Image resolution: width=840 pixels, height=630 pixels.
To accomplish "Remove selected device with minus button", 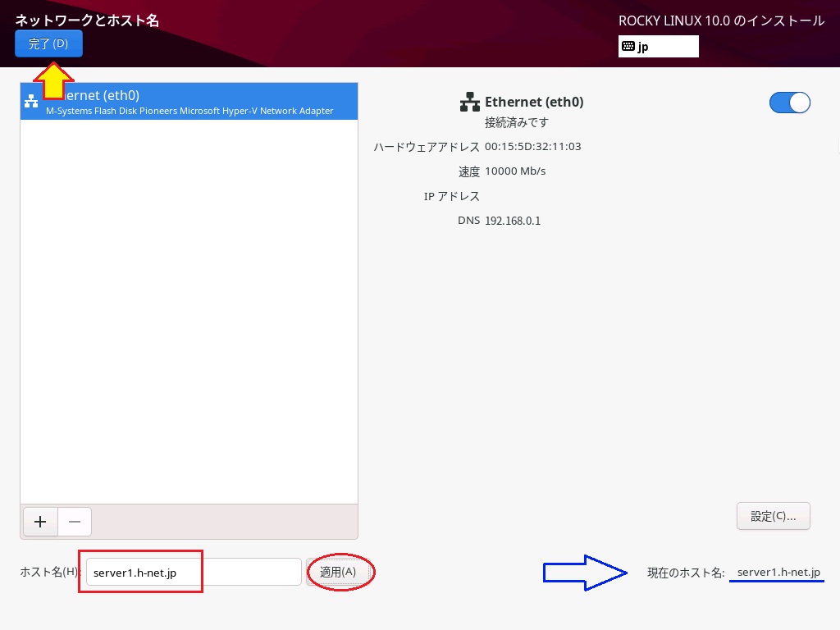I will tap(75, 521).
